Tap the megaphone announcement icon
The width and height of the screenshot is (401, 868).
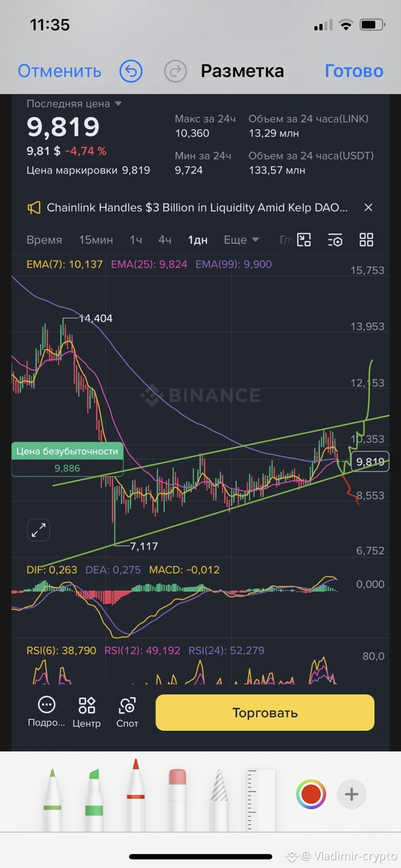coord(33,208)
